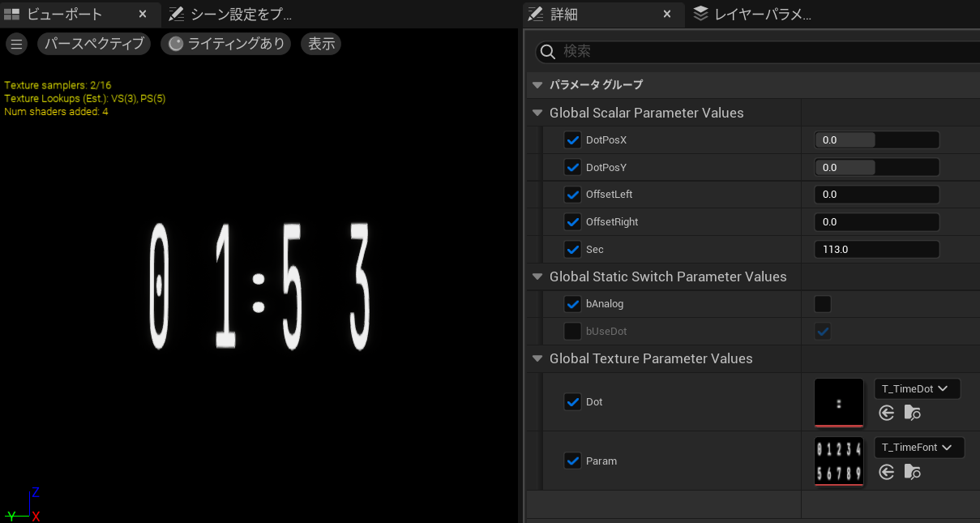The width and height of the screenshot is (980, 523).
Task: Click the browse-to-asset icon for the Dot texture
Action: point(911,413)
